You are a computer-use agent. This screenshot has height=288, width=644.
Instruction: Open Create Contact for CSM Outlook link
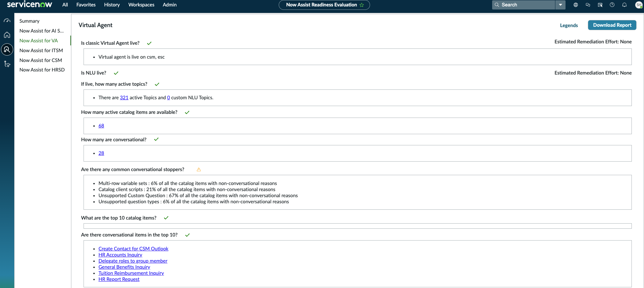click(x=133, y=249)
